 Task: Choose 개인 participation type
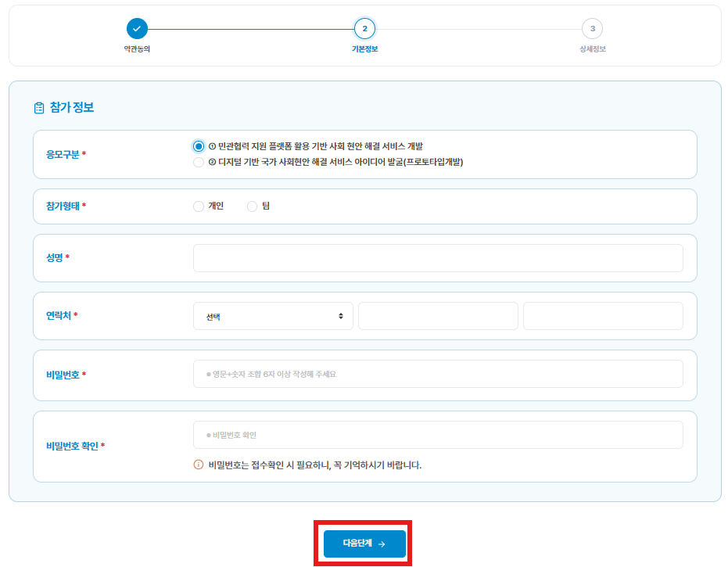pos(199,206)
